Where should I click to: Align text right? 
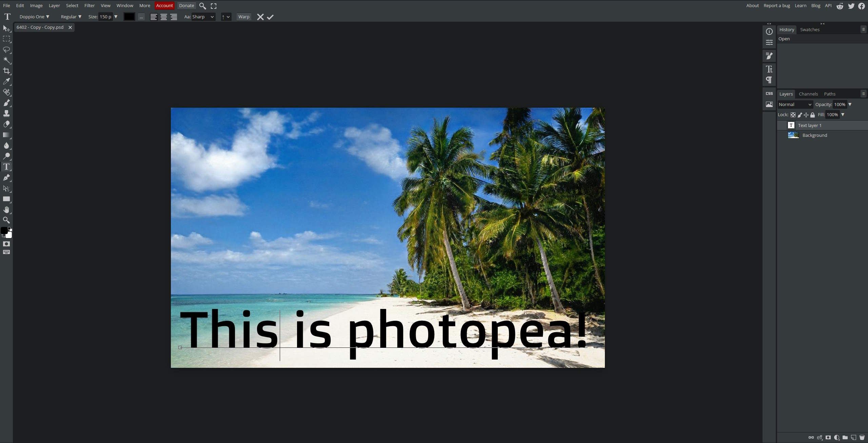click(174, 17)
